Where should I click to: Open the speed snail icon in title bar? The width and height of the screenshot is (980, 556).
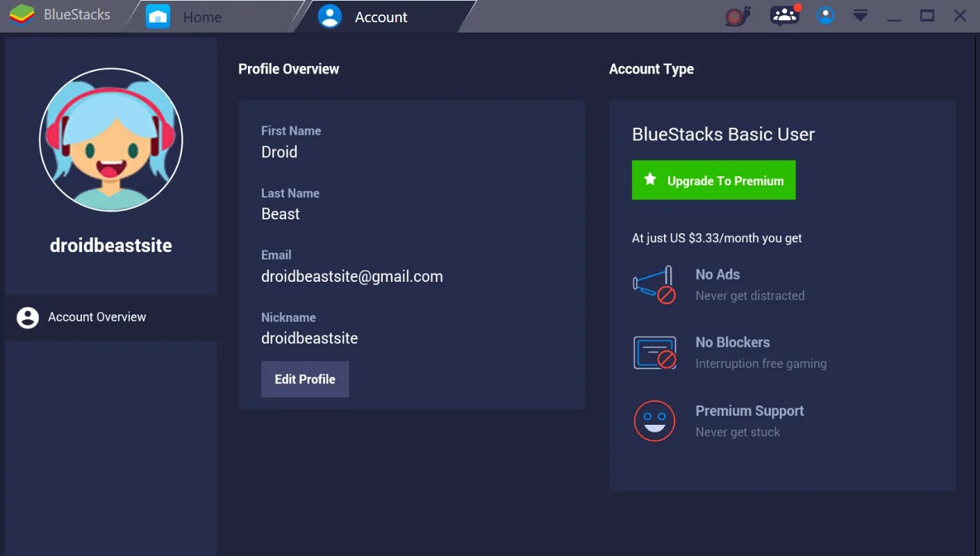click(x=738, y=15)
